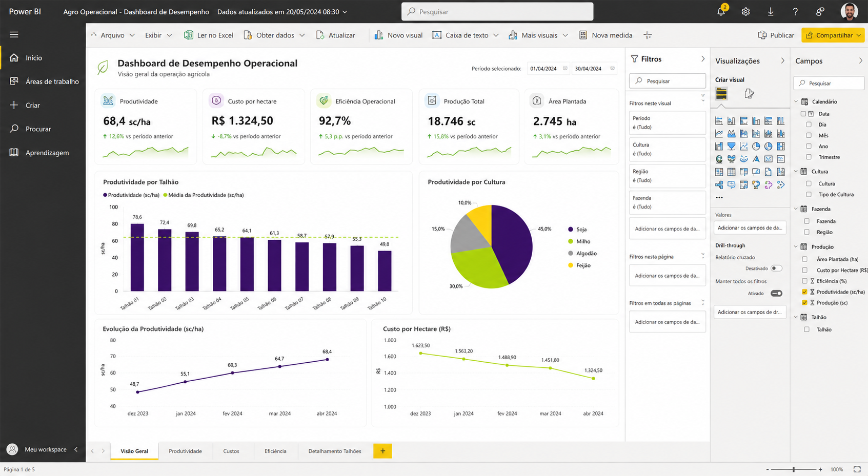This screenshot has width=868, height=476.
Task: Open the Detalhamento Talhões tab
Action: pos(335,451)
